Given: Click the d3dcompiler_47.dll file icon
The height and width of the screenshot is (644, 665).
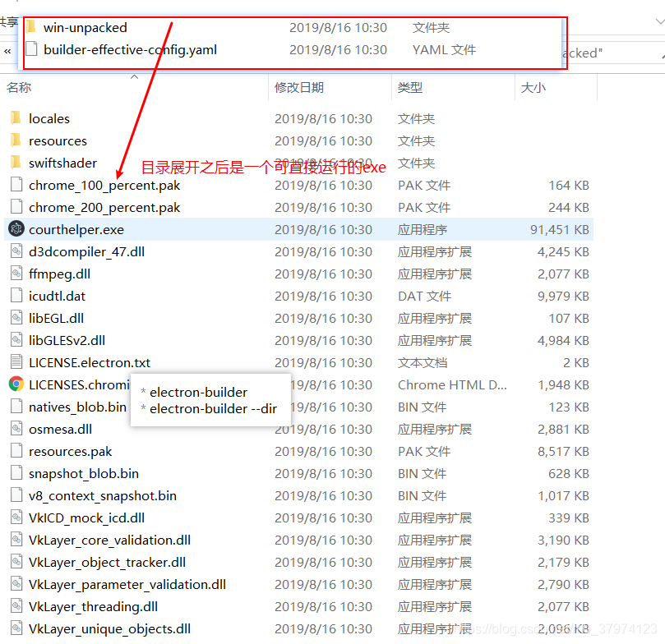Looking at the screenshot, I should 16,251.
